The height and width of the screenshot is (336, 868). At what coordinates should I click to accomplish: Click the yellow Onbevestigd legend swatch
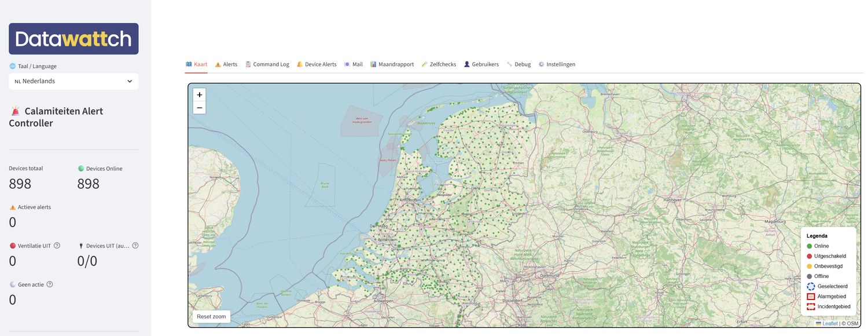810,266
